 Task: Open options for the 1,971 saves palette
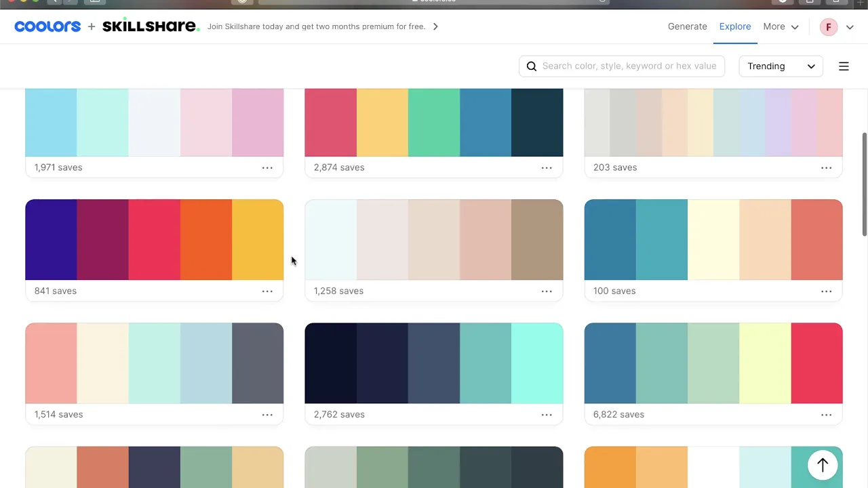click(267, 167)
